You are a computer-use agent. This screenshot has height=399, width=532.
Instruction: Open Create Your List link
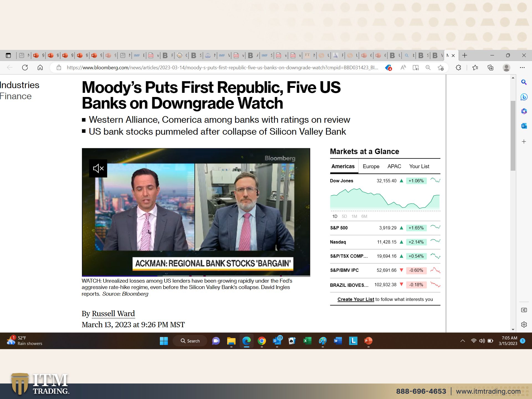[x=355, y=299]
